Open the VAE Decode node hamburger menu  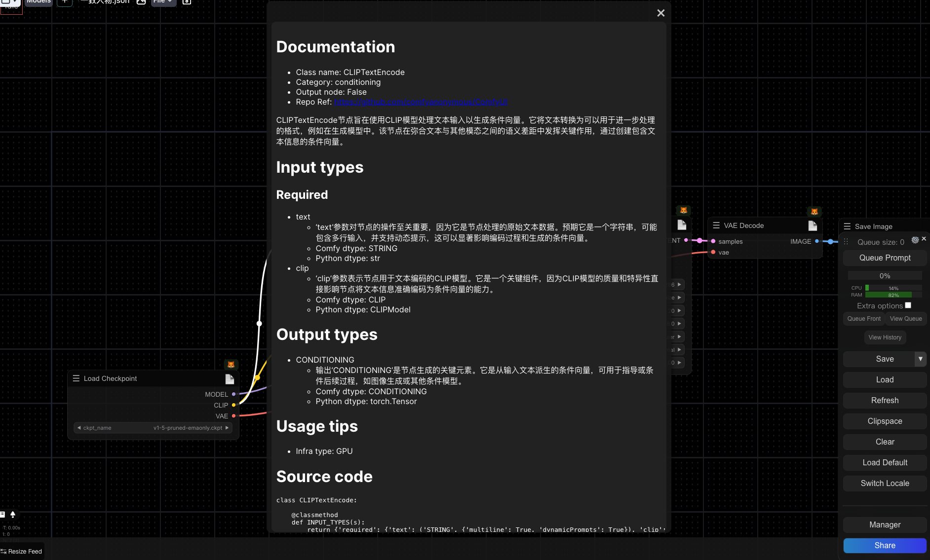click(716, 225)
